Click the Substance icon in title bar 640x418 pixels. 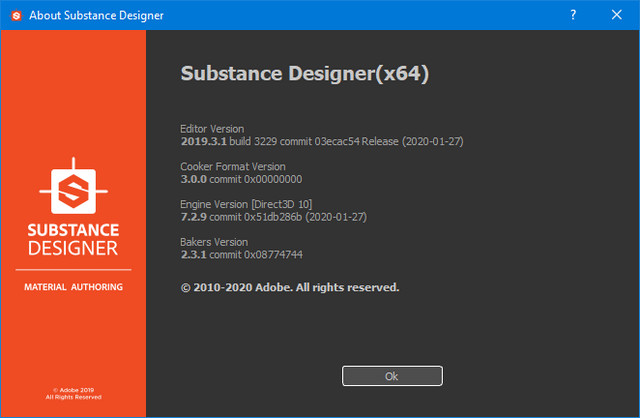(15, 15)
